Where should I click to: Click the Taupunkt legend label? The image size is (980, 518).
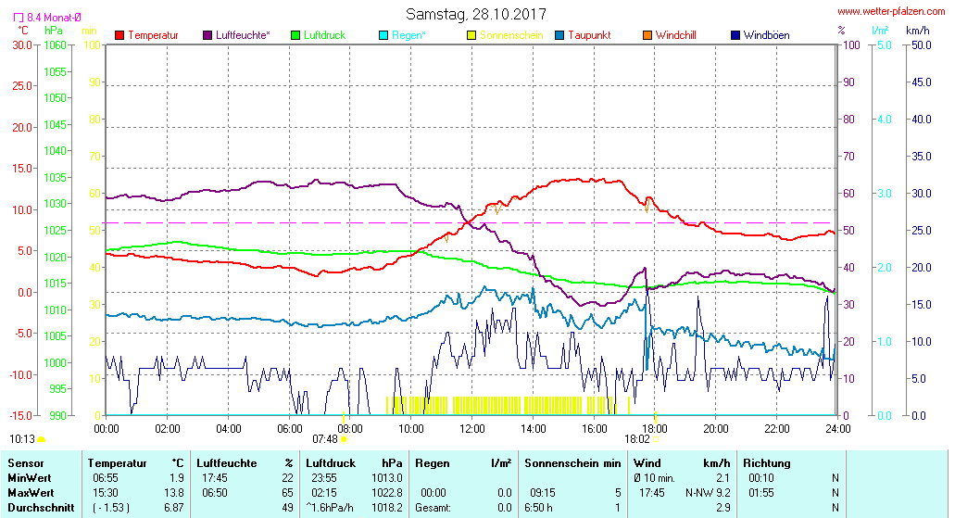(x=589, y=35)
